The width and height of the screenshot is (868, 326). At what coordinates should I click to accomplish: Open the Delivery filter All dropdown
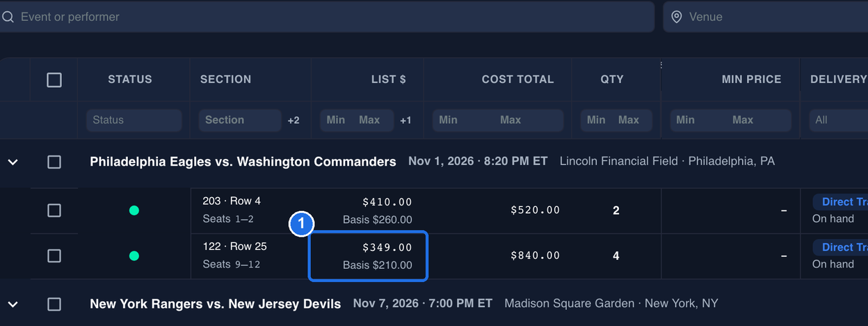click(x=838, y=120)
